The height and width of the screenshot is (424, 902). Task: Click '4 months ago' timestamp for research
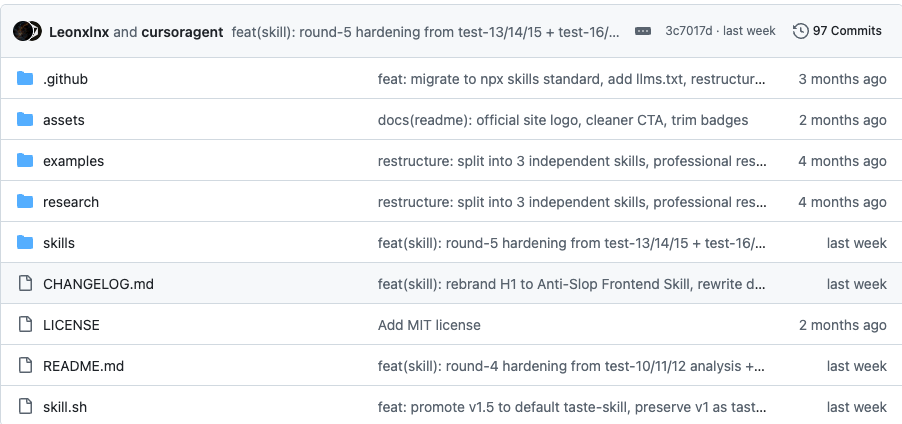[x=842, y=202]
